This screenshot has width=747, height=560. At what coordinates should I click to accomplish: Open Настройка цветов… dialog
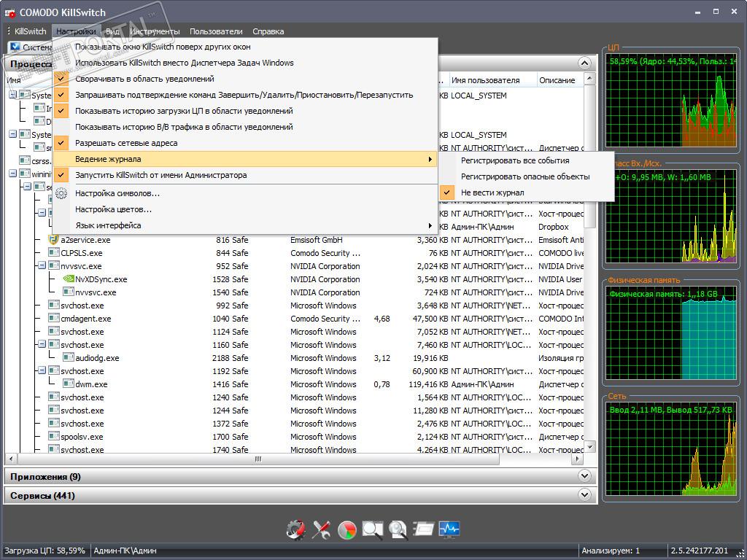[x=245, y=209]
